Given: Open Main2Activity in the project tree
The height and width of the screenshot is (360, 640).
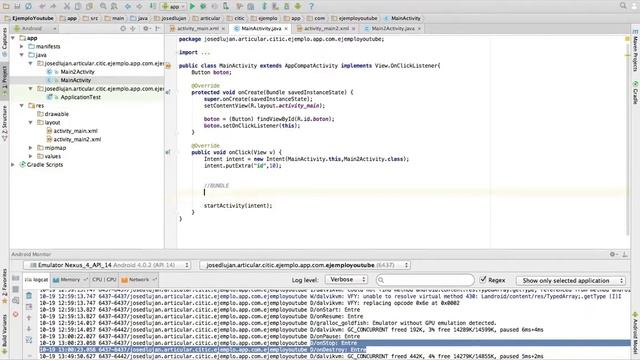Looking at the screenshot, I should [77, 72].
